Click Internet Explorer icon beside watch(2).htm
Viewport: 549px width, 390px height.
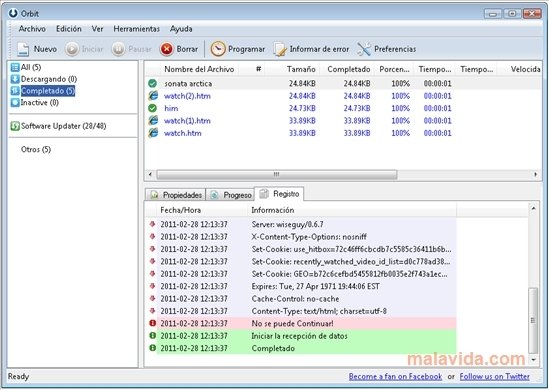click(x=153, y=96)
